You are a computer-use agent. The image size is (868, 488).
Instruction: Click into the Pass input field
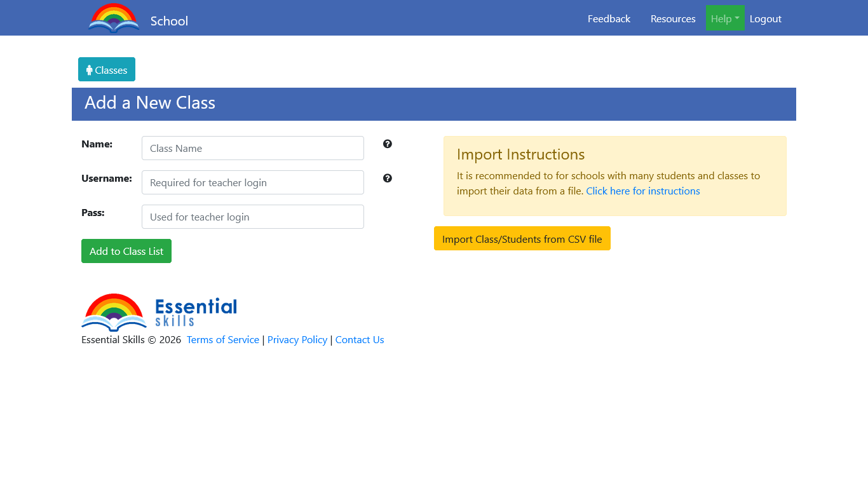click(253, 217)
